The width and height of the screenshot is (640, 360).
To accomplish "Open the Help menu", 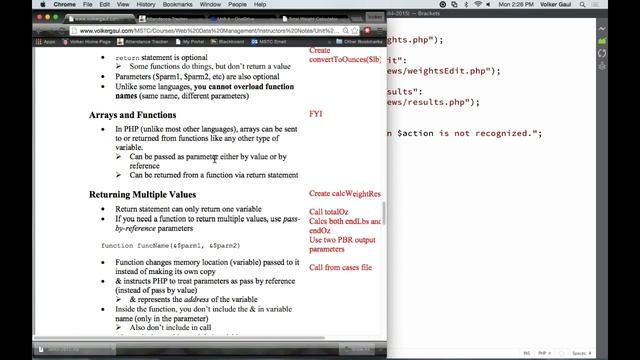I will (260, 4).
